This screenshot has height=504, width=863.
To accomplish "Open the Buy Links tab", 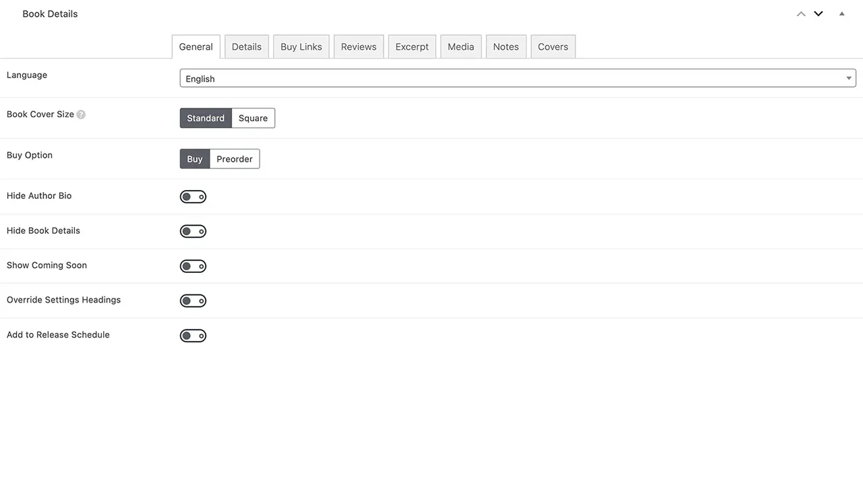I will [x=301, y=46].
